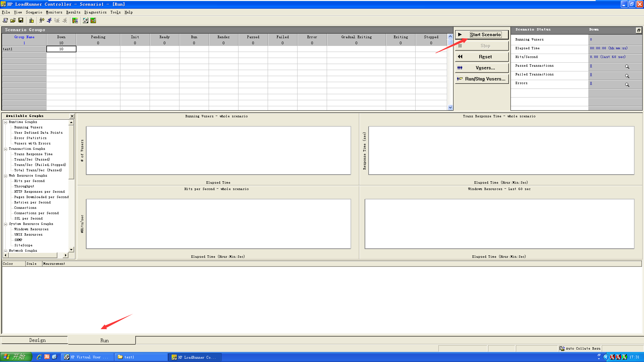
Task: Click the Taobao quick launch icon
Action: click(x=47, y=357)
